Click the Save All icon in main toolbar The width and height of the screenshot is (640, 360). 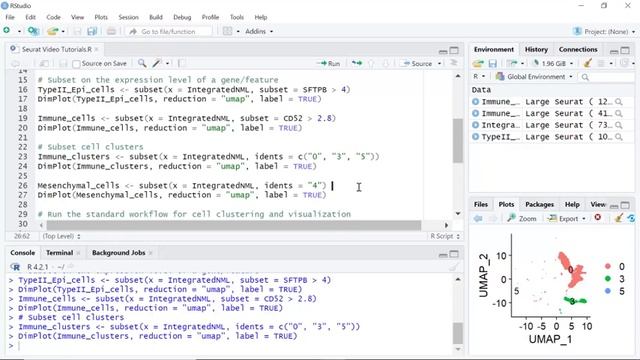click(92, 31)
